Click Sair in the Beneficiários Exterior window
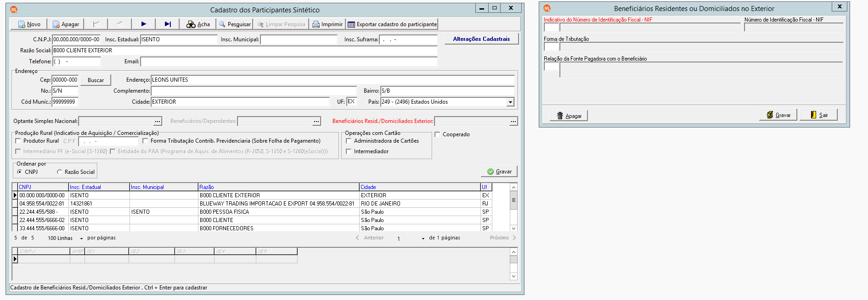This screenshot has width=868, height=300. pos(819,115)
